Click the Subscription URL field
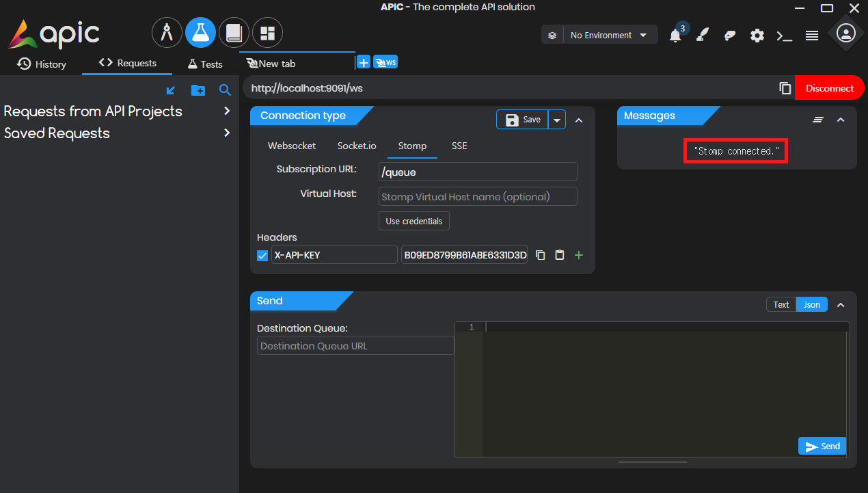The image size is (868, 493). click(x=478, y=172)
